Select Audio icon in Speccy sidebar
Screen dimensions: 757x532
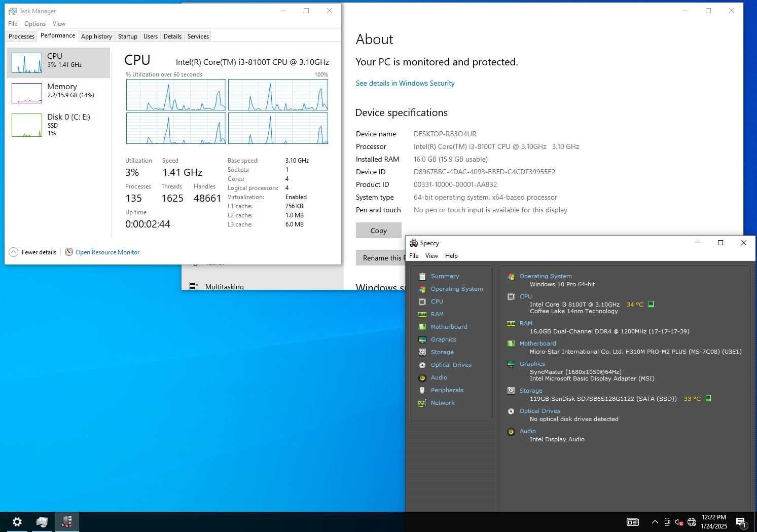422,377
